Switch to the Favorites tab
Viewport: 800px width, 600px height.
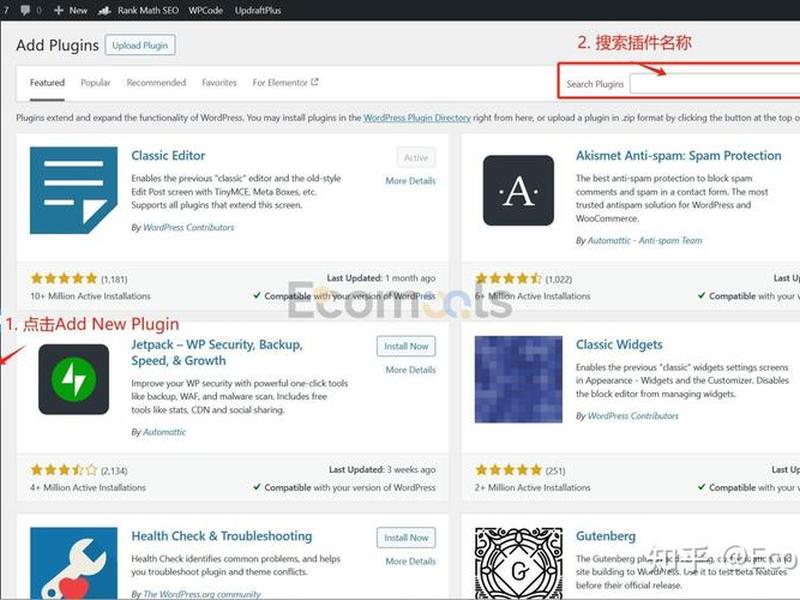(219, 83)
